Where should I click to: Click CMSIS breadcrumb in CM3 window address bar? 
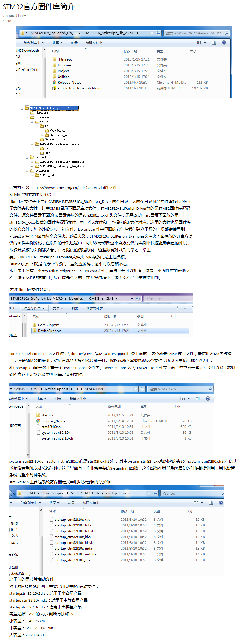pos(94,299)
